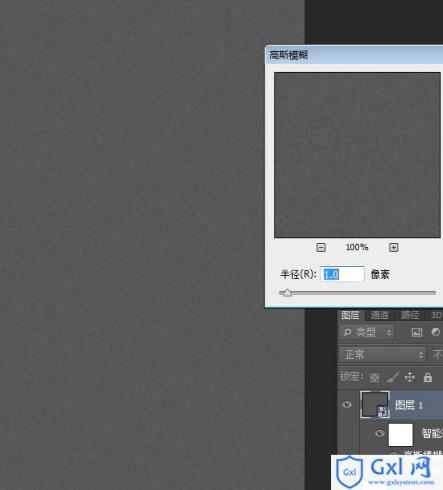Switch to the 路径 (Paths) tab
This screenshot has width=443, height=490.
pyautogui.click(x=410, y=315)
